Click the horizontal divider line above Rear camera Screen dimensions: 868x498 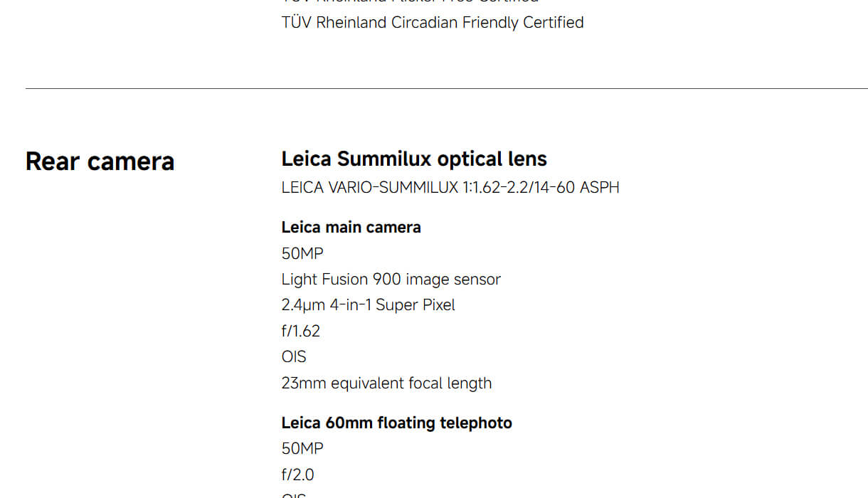446,89
